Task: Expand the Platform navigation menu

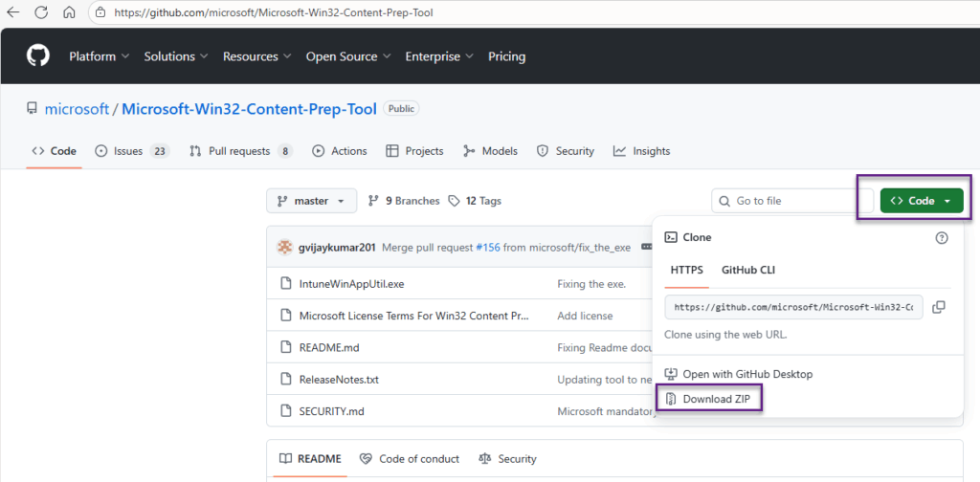Action: pyautogui.click(x=99, y=56)
